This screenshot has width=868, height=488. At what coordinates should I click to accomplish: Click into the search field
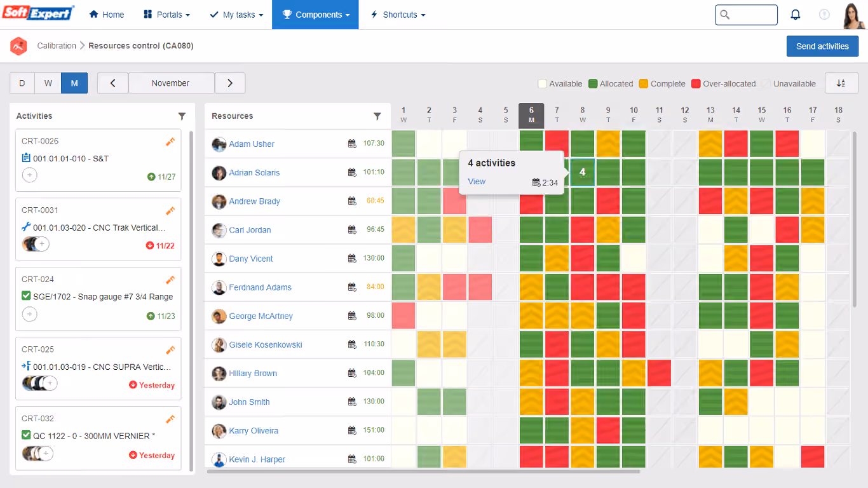746,15
